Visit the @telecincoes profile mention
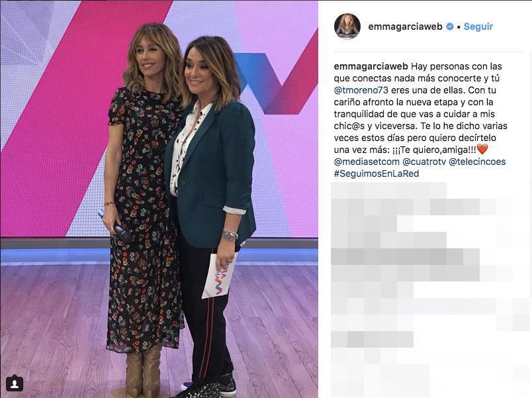Screen dimensions: 532x398 tap(477, 162)
